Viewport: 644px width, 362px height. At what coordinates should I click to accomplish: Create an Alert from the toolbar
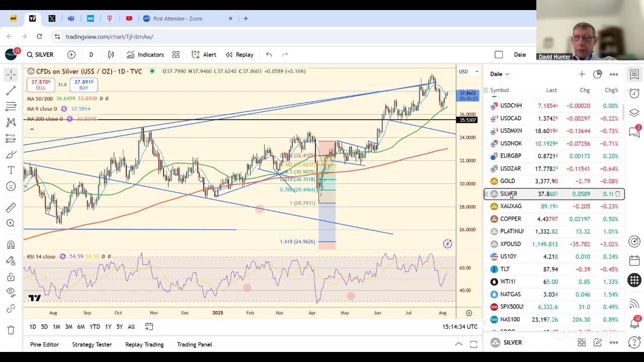pos(204,54)
